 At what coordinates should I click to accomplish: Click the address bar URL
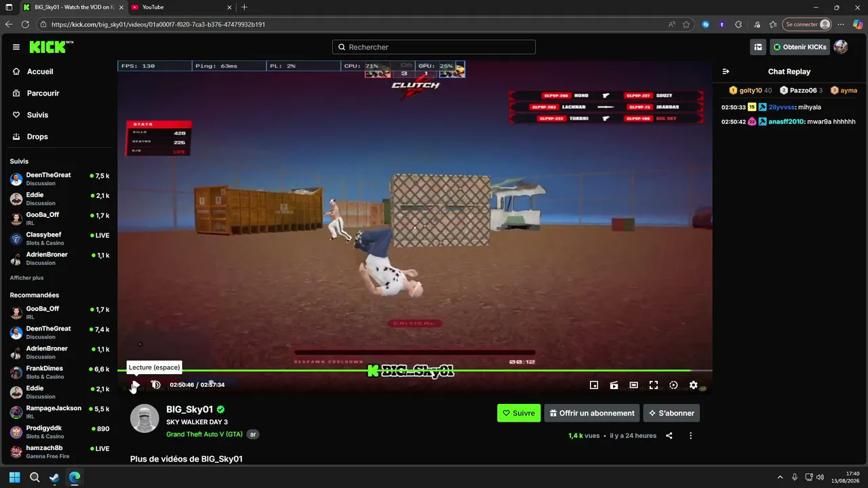158,24
